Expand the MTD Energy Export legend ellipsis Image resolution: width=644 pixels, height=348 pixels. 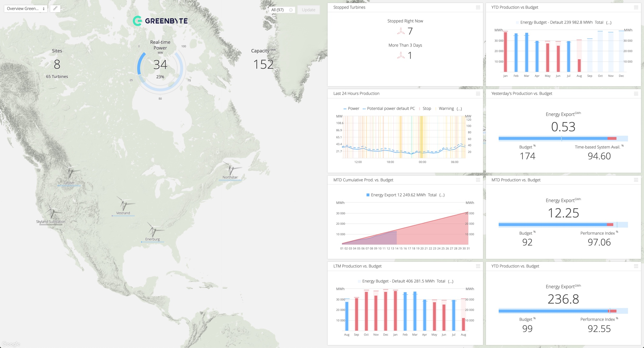pos(442,195)
